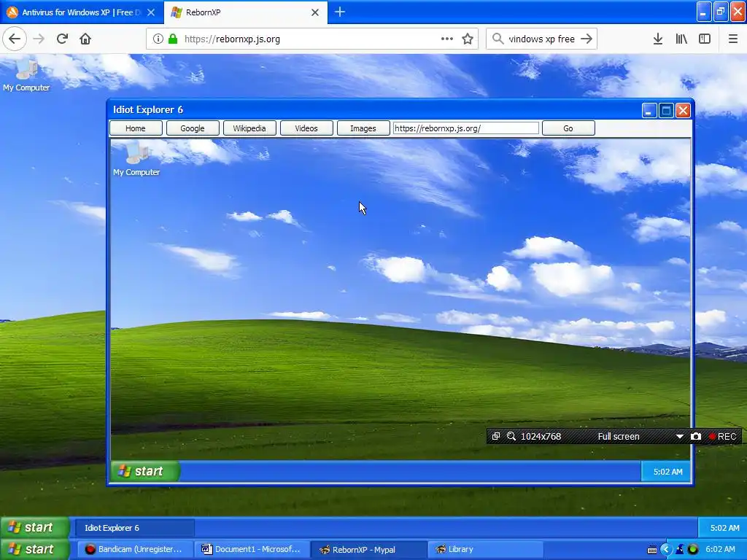Switch to Bandicam (Unregistered) taskbar item
The height and width of the screenshot is (560, 747).
pos(135,549)
